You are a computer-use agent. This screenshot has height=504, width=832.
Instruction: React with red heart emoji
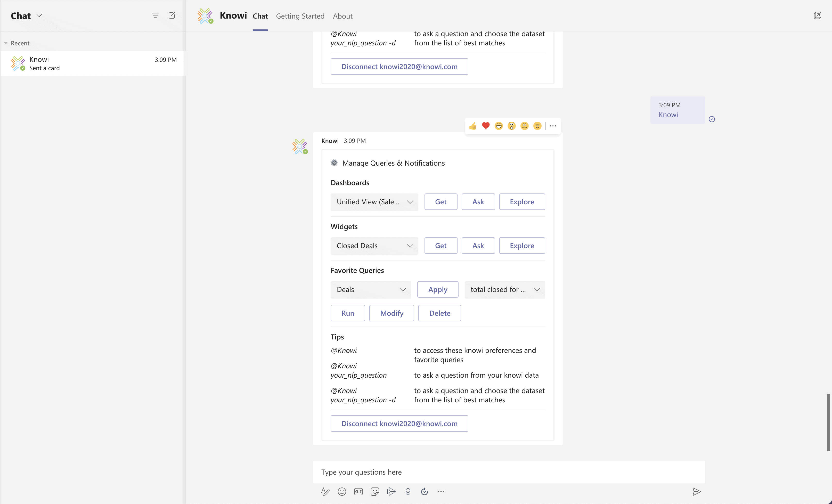pyautogui.click(x=486, y=126)
